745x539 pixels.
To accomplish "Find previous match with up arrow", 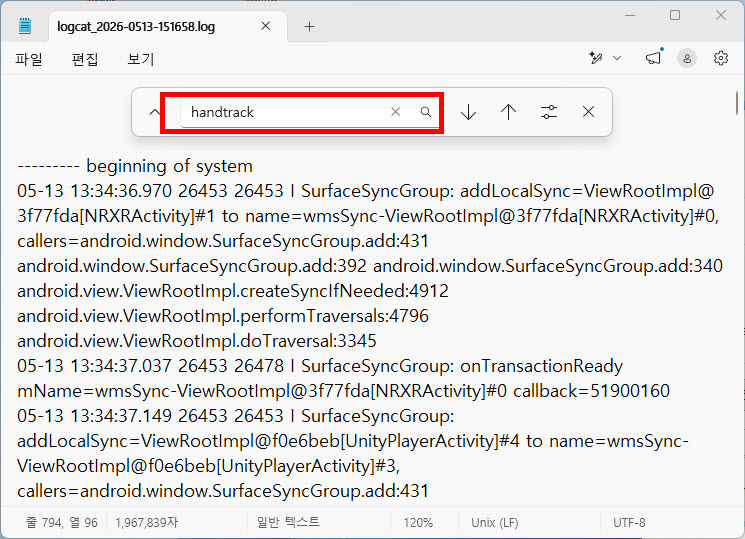I will click(x=508, y=112).
